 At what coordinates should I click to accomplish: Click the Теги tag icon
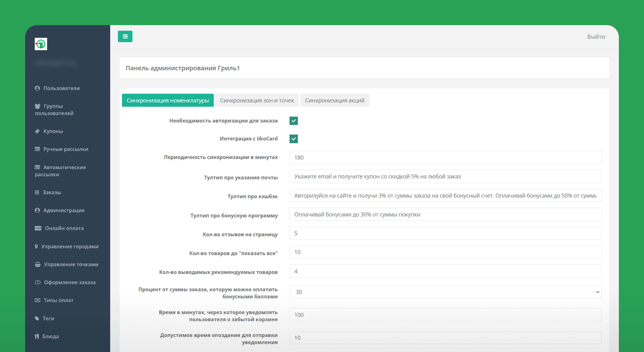coord(37,318)
